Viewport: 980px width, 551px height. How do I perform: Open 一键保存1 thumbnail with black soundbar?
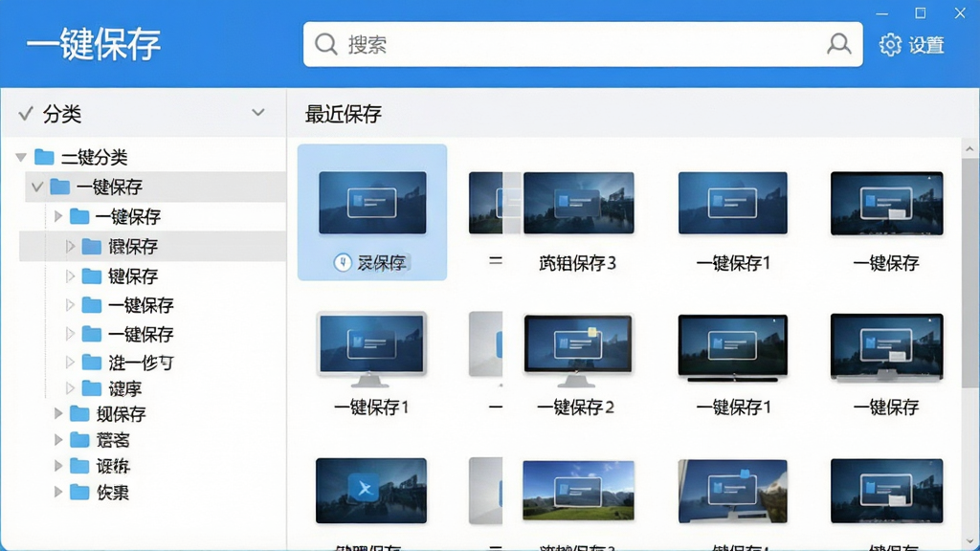732,348
